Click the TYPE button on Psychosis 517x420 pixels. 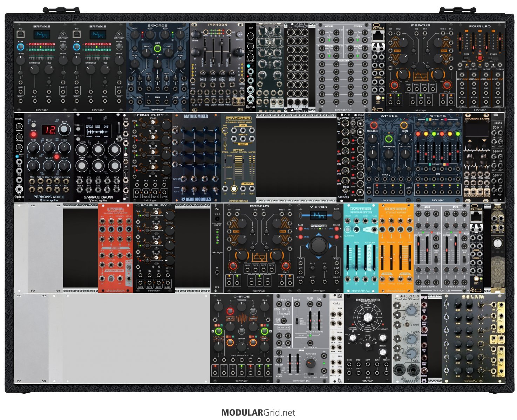(x=234, y=188)
